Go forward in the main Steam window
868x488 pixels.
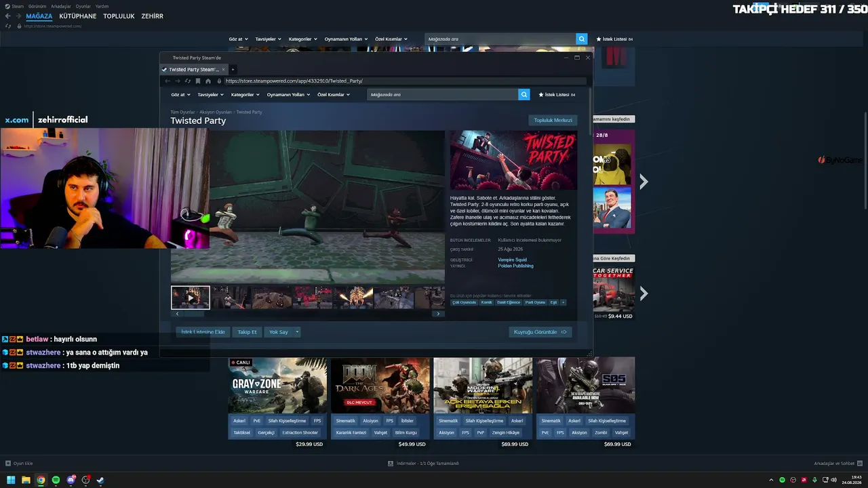(x=18, y=16)
